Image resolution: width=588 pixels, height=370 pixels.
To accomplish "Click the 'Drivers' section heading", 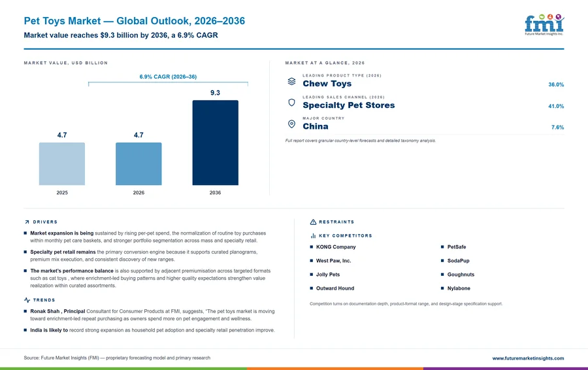I will (x=45, y=222).
